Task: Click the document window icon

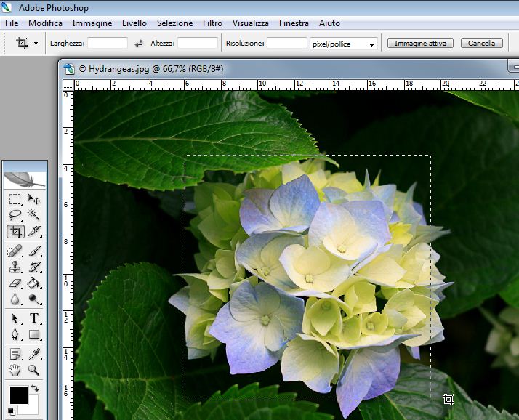Action: [69, 69]
